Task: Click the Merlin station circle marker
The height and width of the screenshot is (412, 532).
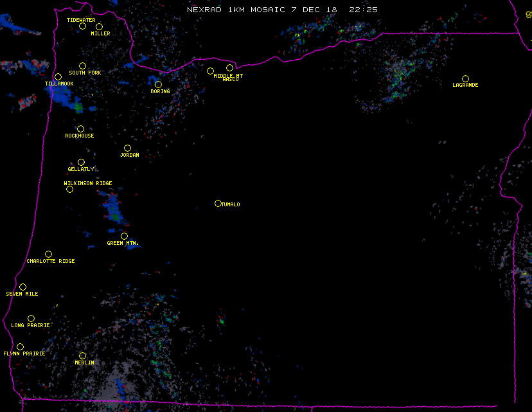Action: point(82,355)
